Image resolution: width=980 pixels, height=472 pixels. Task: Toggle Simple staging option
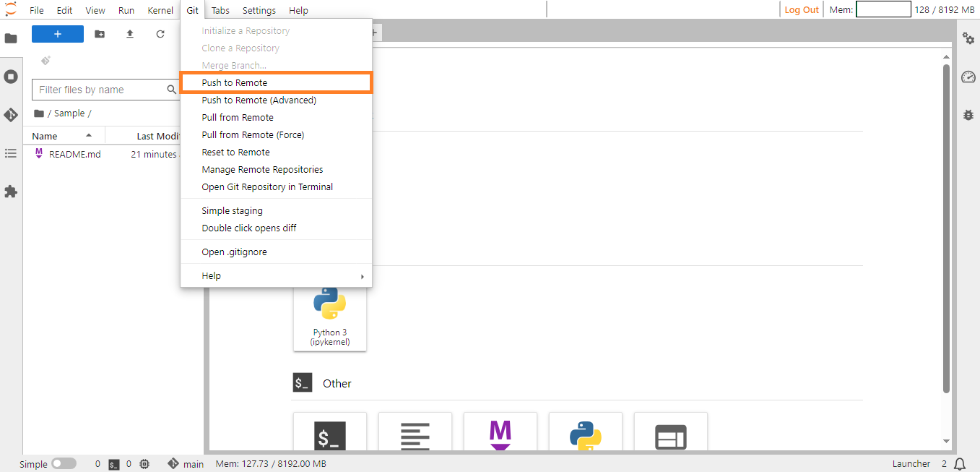276,211
